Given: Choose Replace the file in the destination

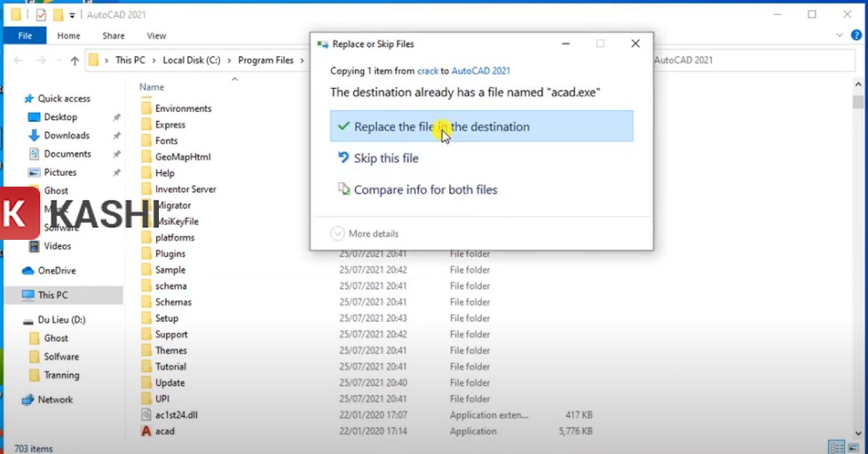Looking at the screenshot, I should (x=481, y=126).
